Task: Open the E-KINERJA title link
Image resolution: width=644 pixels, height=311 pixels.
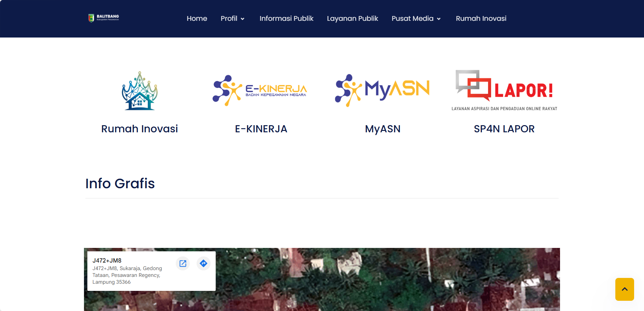Action: click(x=261, y=129)
